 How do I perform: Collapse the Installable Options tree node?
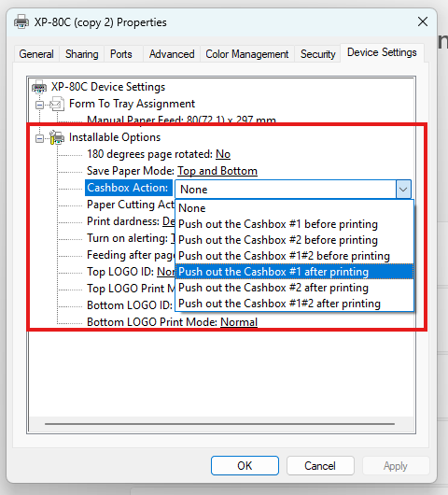click(39, 138)
